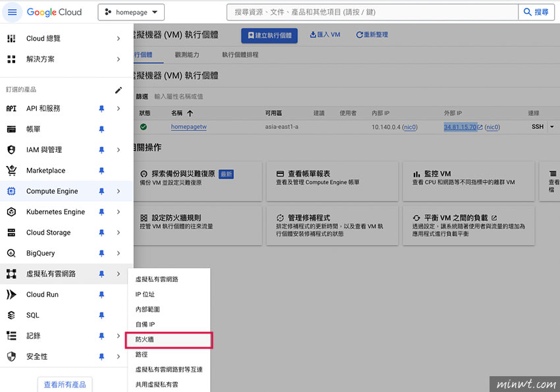This screenshot has height=392, width=560.
Task: Expand the IAM 與管理 submenu chevron
Action: (118, 150)
